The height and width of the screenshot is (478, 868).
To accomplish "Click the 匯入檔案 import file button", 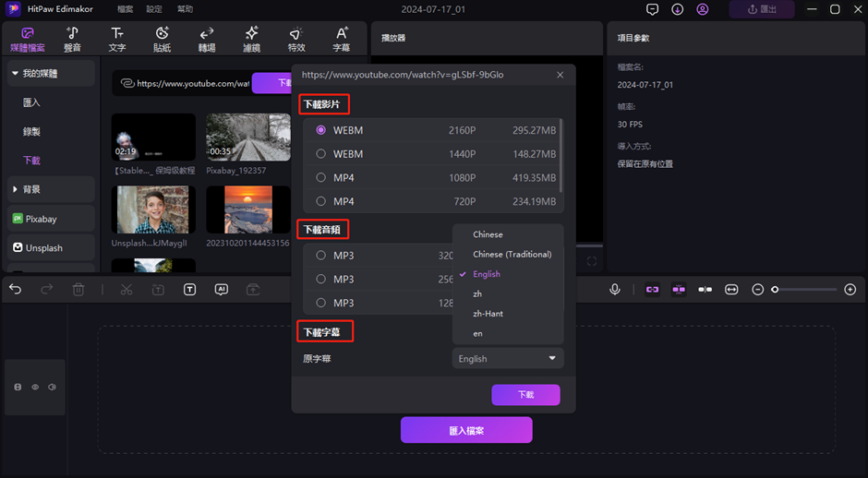I will (x=466, y=430).
